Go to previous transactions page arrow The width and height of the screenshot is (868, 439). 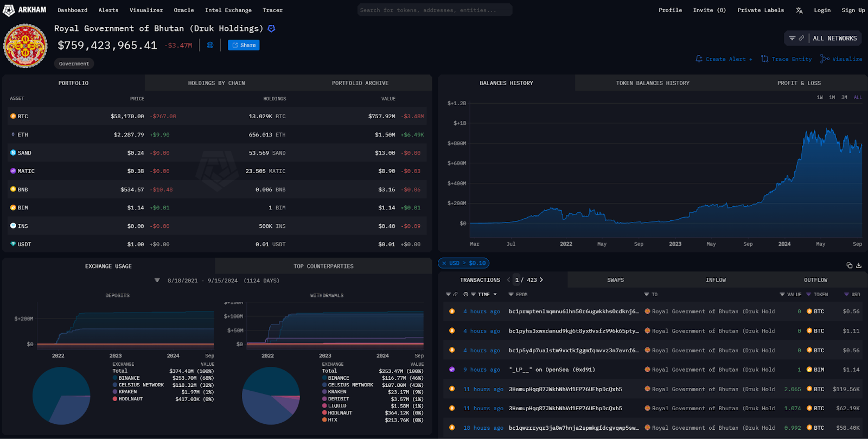pos(508,280)
